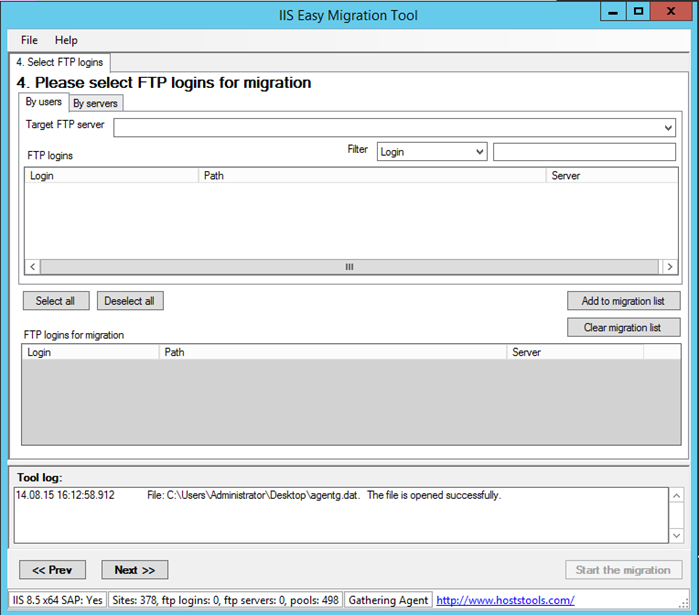Proceed with the Next >> button
The image size is (699, 615).
135,570
